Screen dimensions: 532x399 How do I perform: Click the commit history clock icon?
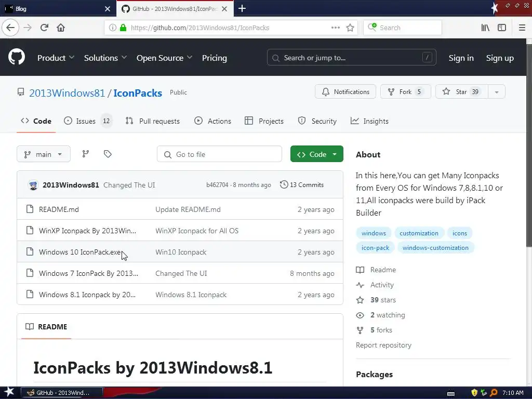(x=284, y=184)
